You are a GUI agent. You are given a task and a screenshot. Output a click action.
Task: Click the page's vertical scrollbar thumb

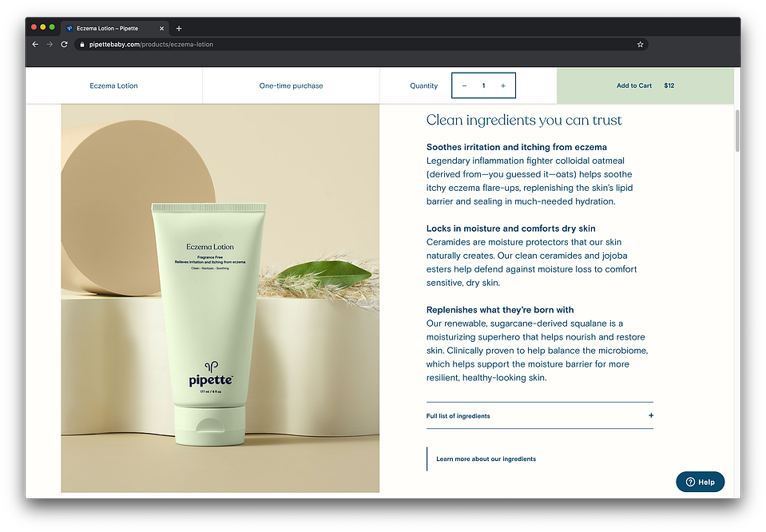[737, 130]
